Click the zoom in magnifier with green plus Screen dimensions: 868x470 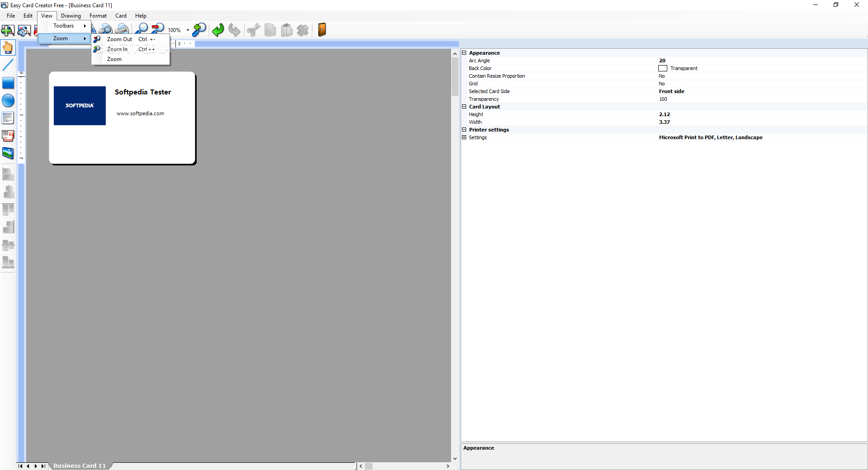[199, 30]
